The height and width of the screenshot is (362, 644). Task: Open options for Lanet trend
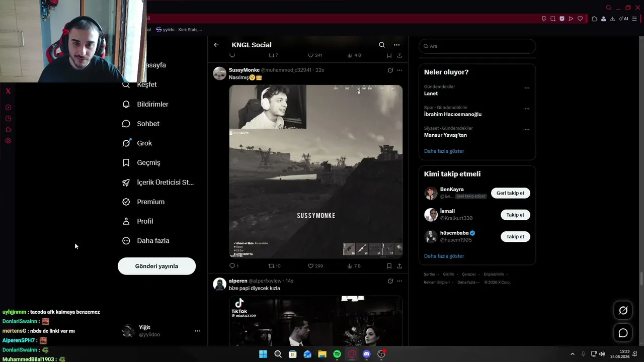tap(527, 88)
